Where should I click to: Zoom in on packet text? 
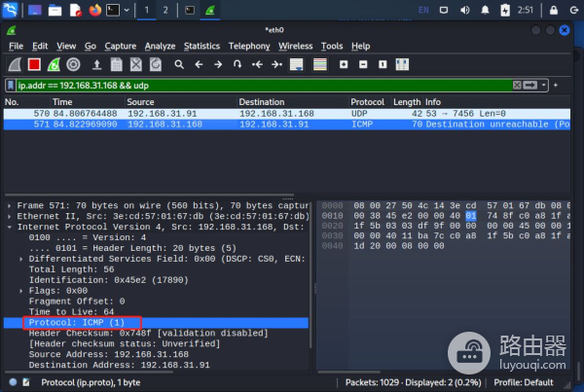tap(344, 64)
